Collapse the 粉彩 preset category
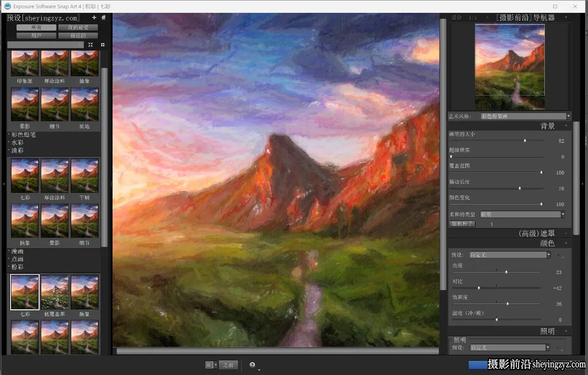This screenshot has height=375, width=588. click(x=17, y=267)
